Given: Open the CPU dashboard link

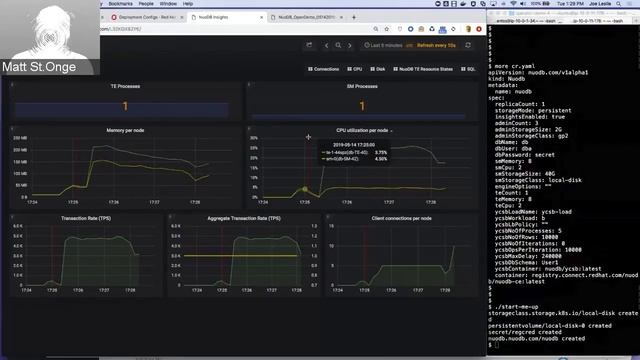Looking at the screenshot, I should point(355,69).
